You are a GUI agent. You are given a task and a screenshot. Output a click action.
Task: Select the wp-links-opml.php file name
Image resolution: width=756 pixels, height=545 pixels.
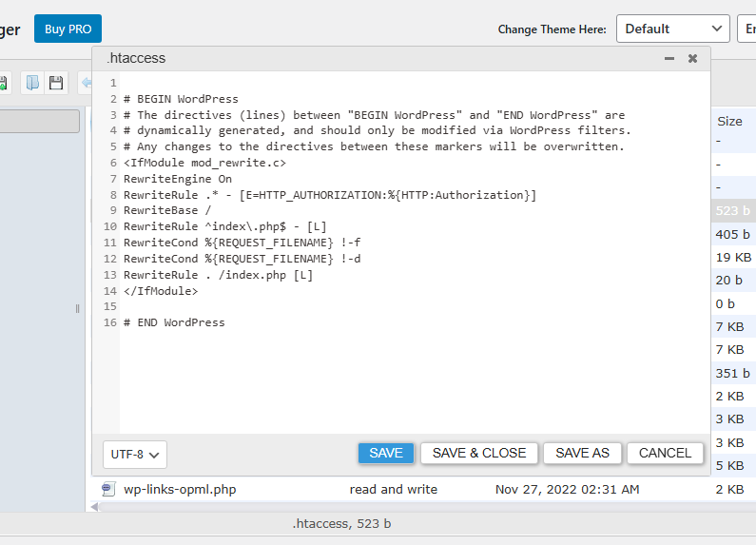[180, 489]
